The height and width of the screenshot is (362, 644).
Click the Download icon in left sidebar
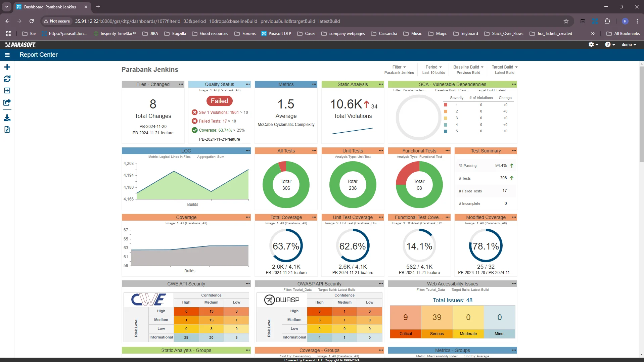point(7,118)
